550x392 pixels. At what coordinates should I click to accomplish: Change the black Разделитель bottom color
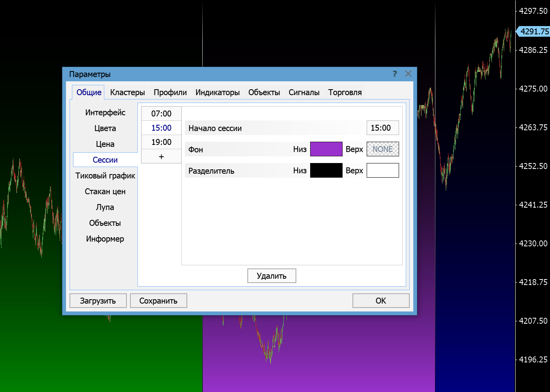pos(326,171)
